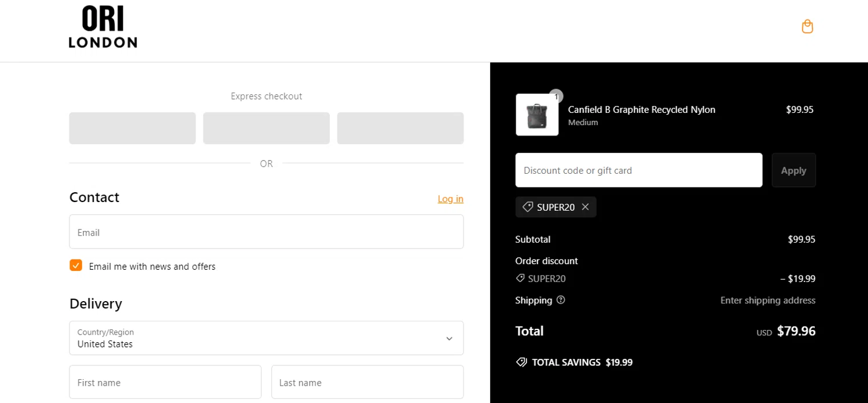This screenshot has height=403, width=868.
Task: Uncheck Email me with news and offers
Action: tap(76, 265)
